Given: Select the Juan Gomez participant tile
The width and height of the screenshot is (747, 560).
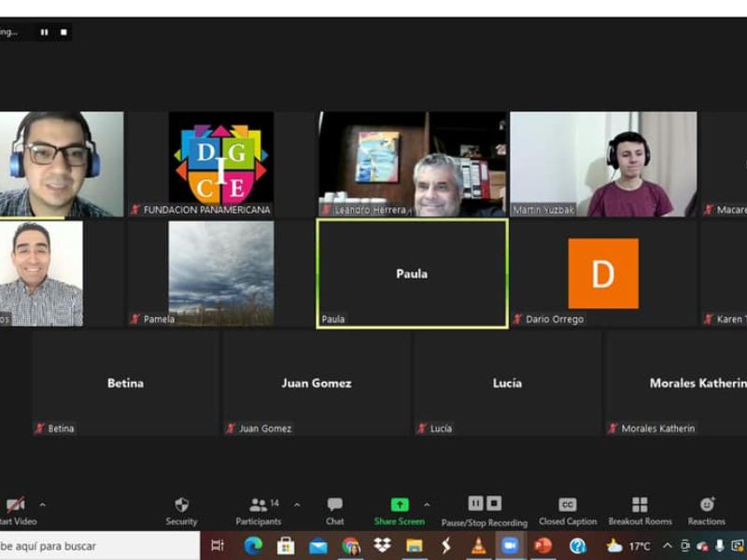Looking at the screenshot, I should pyautogui.click(x=317, y=383).
